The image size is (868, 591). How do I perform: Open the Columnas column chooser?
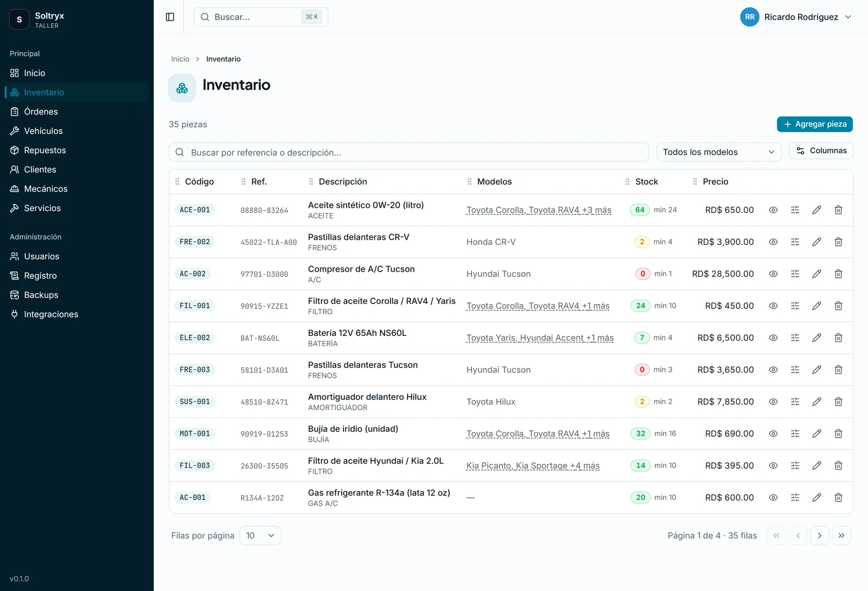821,151
